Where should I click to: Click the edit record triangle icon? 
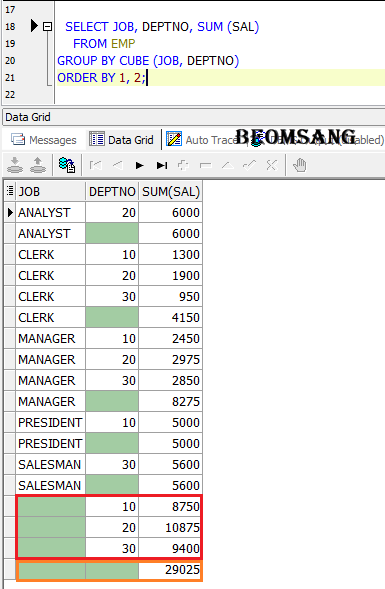coord(228,165)
